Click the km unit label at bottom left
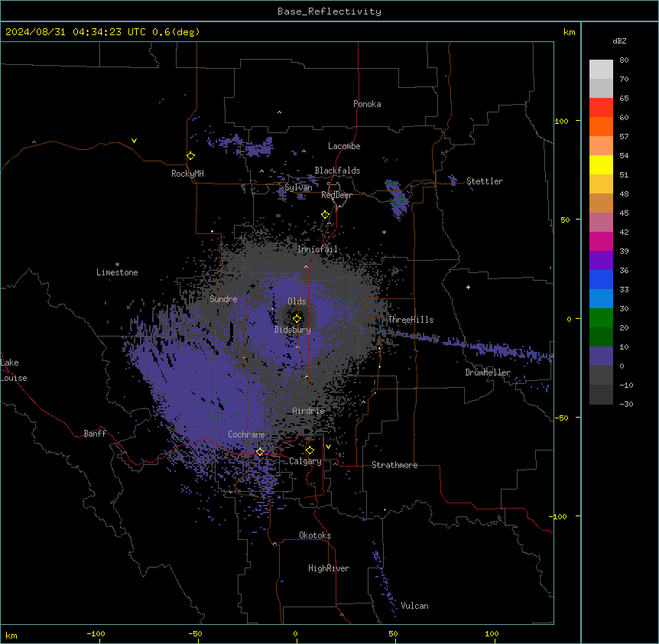The height and width of the screenshot is (644, 659). point(11,635)
